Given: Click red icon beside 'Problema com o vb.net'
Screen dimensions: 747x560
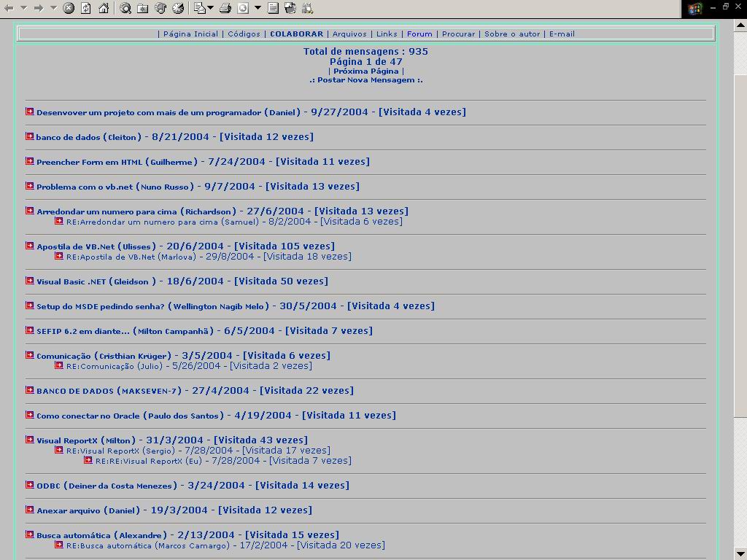Looking at the screenshot, I should [x=29, y=185].
